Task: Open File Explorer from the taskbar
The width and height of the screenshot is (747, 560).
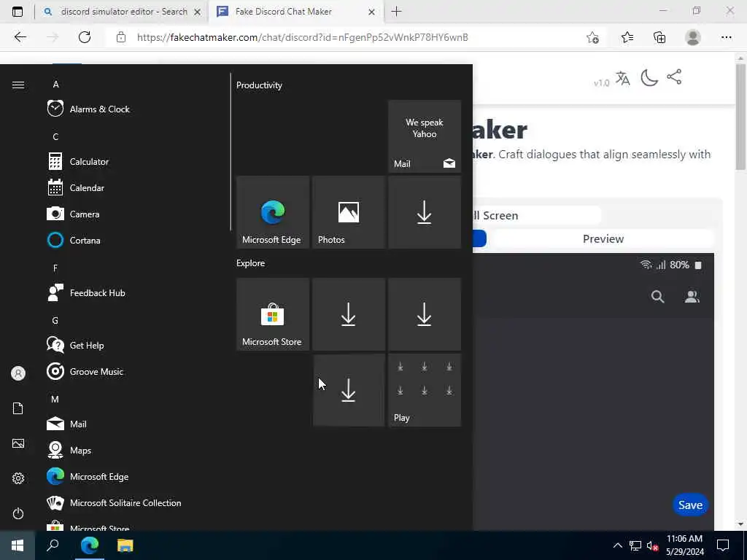Action: tap(125, 545)
